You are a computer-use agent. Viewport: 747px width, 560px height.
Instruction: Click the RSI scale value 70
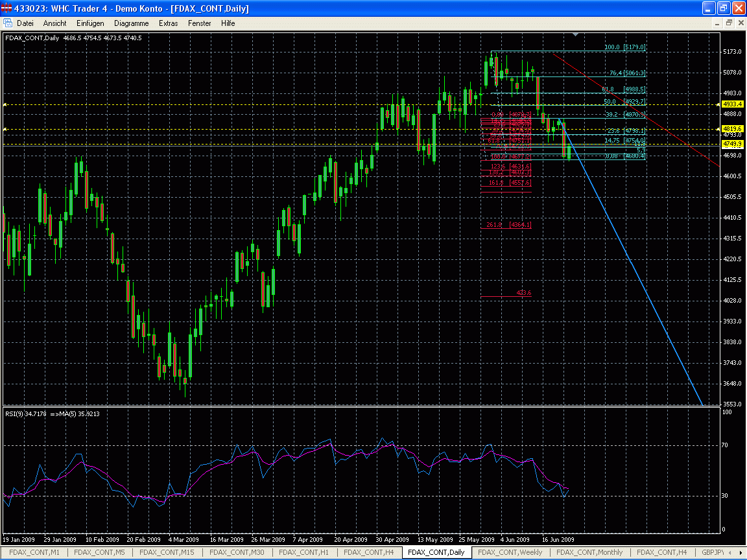[724, 445]
